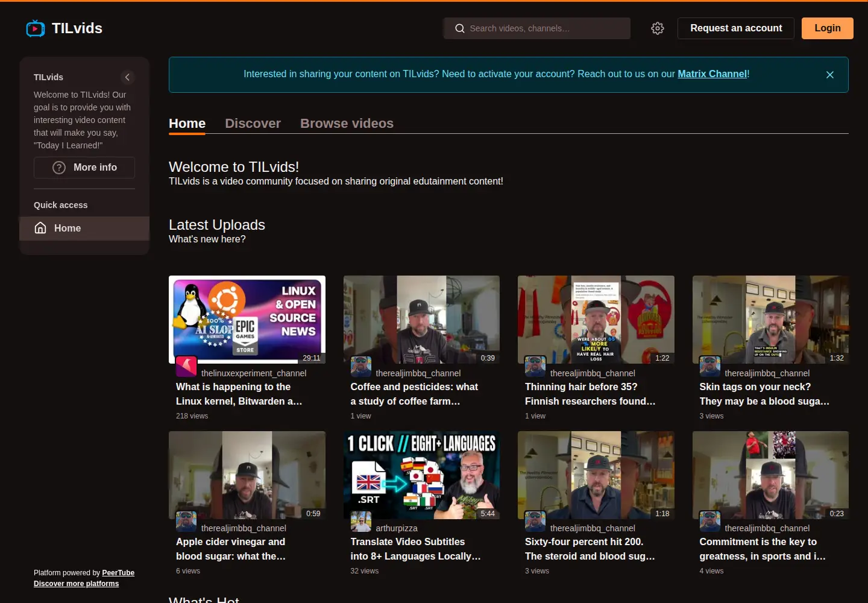Screen dimensions: 868x603
Task: Switch to the Discover tab
Action: pos(253,124)
